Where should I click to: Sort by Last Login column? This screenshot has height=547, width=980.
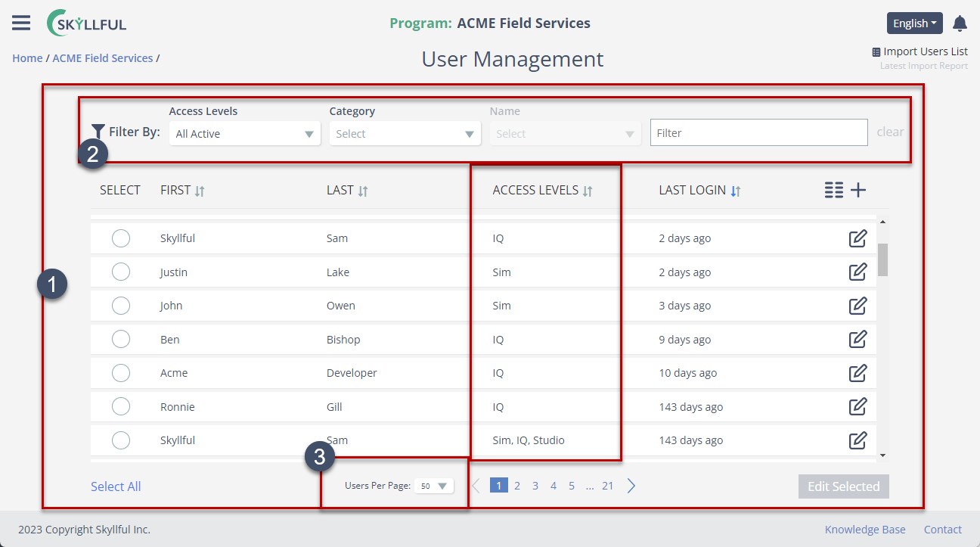[735, 191]
